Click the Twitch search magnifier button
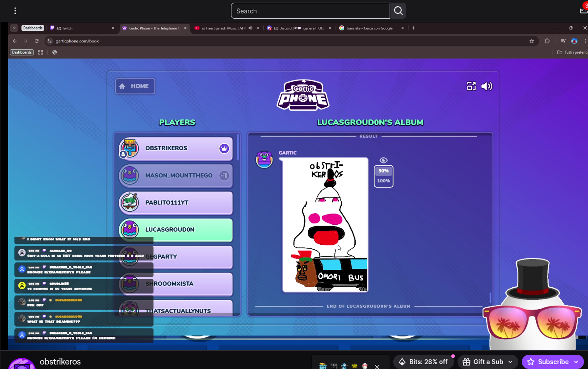The height and width of the screenshot is (369, 588). (x=398, y=11)
